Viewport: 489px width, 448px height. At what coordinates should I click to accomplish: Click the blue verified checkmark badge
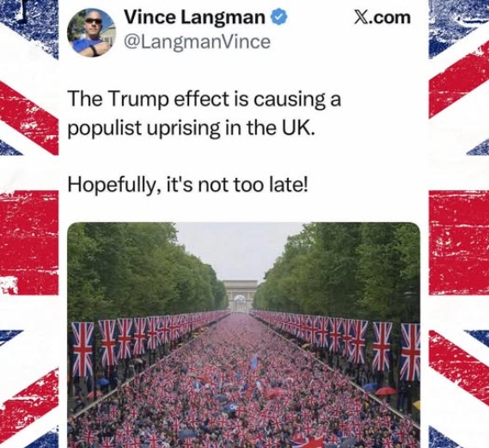(280, 17)
